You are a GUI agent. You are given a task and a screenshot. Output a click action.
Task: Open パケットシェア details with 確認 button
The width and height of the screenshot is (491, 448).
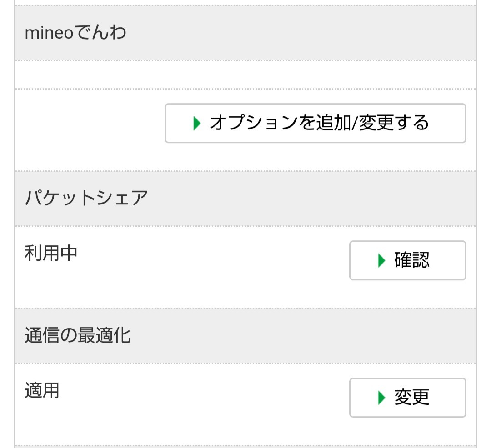407,260
